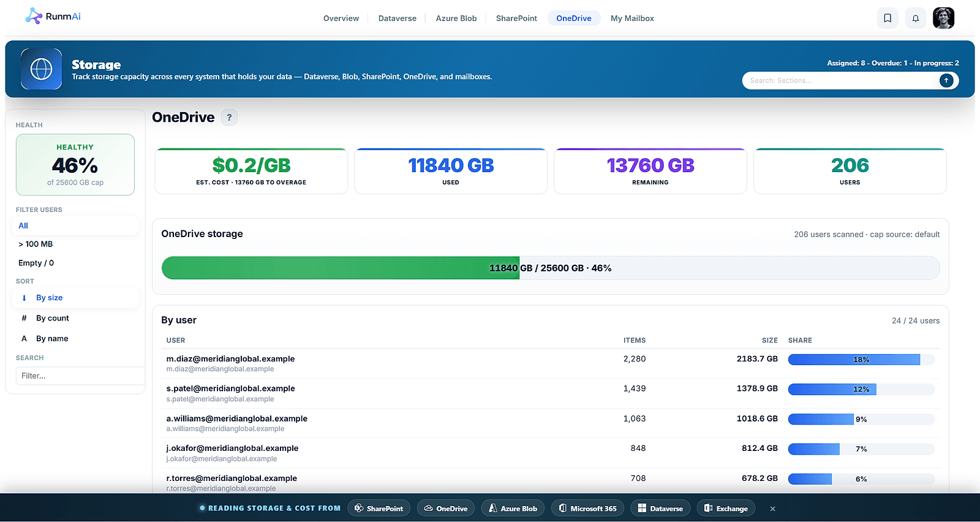This screenshot has width=980, height=522.
Task: Open user m.diaz@meridianglobal.example row
Action: tap(551, 363)
